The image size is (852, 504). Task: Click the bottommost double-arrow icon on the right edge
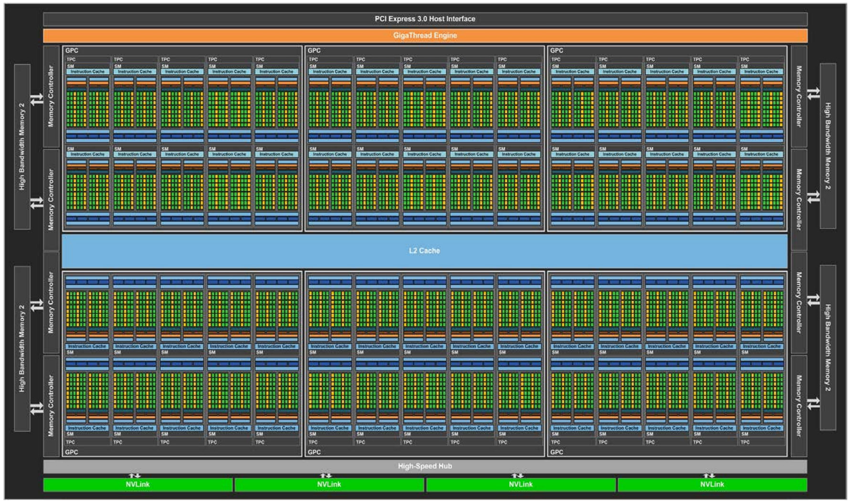[x=813, y=404]
